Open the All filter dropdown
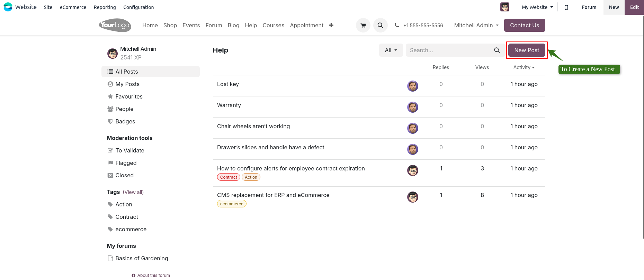The height and width of the screenshot is (280, 644). click(x=391, y=50)
